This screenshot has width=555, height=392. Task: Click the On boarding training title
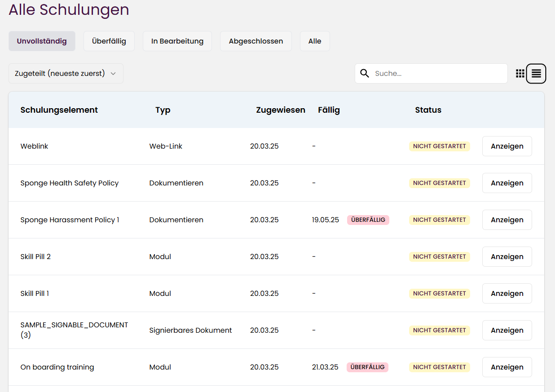(x=57, y=367)
